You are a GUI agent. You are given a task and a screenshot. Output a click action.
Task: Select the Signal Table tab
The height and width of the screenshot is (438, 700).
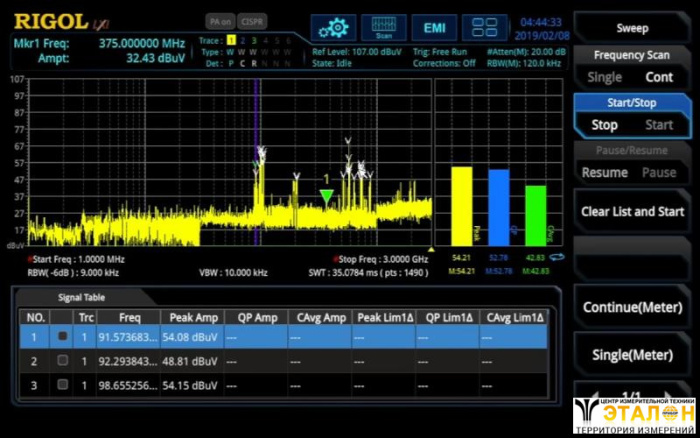80,297
